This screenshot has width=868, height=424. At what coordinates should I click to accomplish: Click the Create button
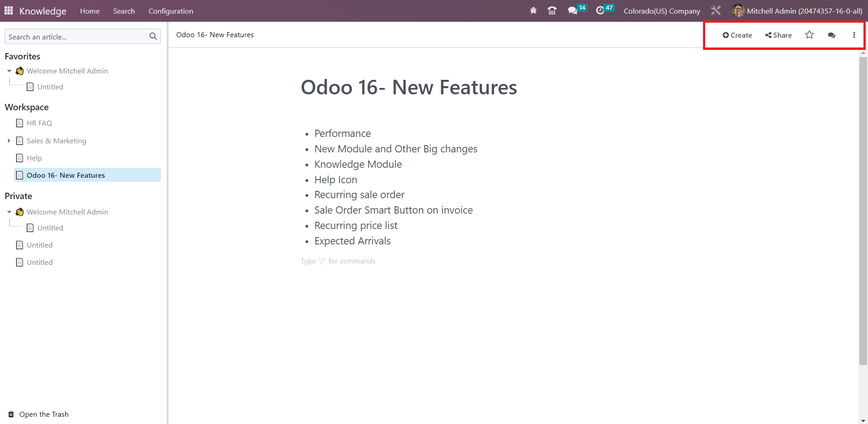737,35
